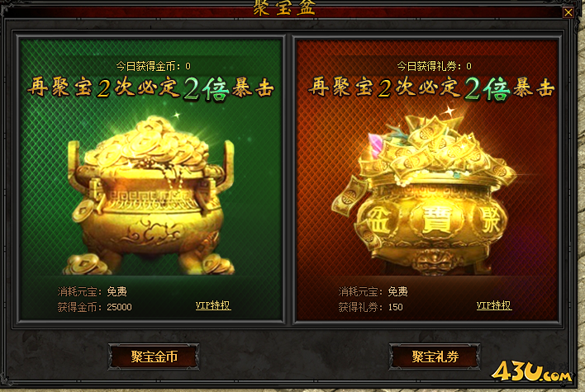Select the 今日获得礼券 counter text

coord(434,66)
